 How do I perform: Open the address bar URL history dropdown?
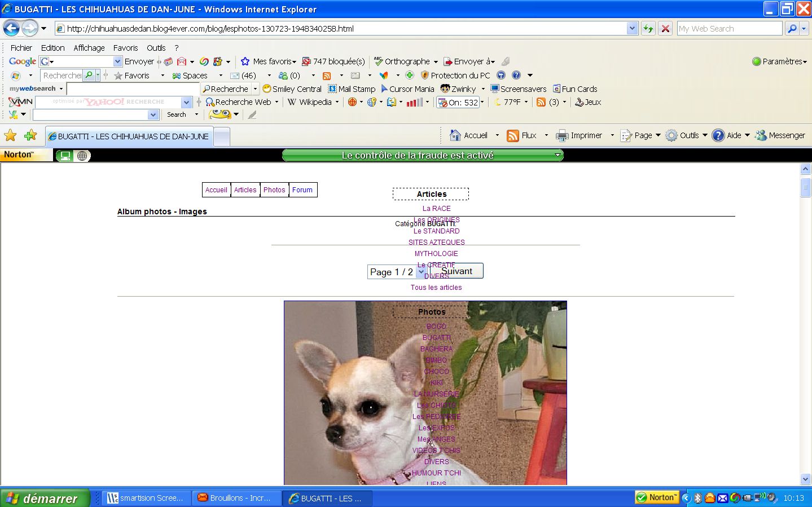point(632,29)
